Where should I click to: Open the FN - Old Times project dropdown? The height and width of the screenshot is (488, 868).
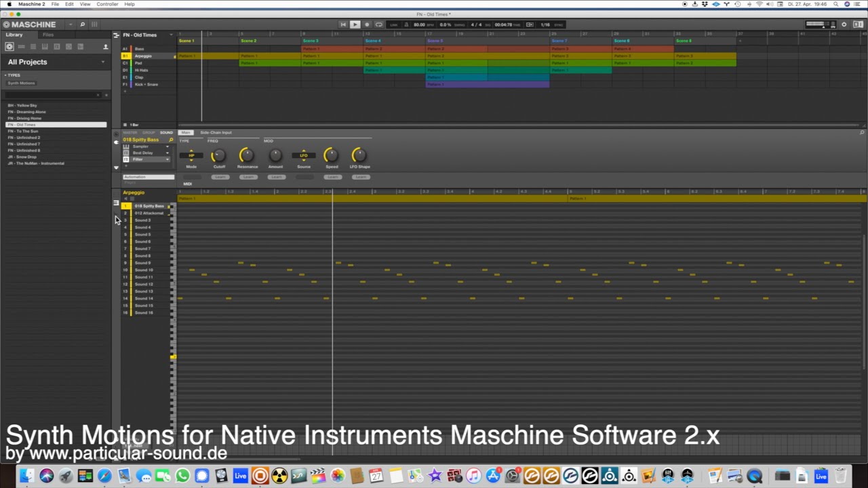tap(171, 35)
